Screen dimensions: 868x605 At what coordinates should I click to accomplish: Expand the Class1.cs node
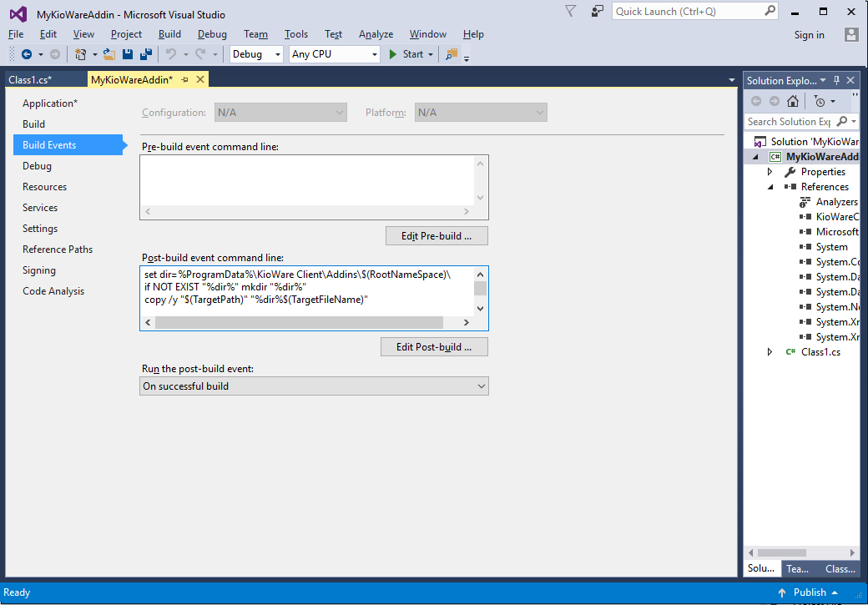coord(770,352)
